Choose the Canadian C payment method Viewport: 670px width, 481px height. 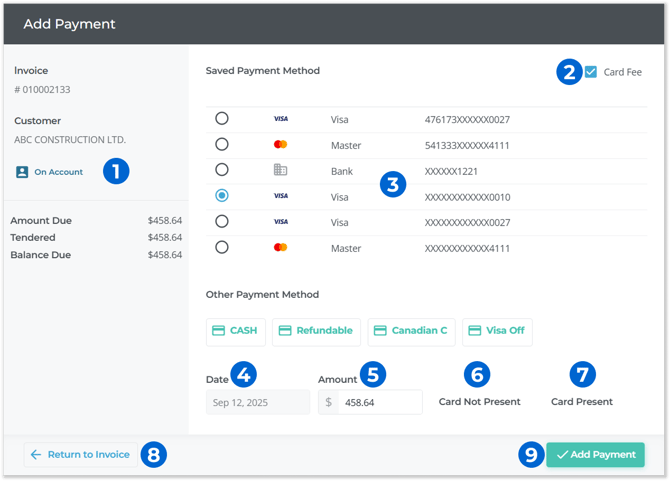411,331
